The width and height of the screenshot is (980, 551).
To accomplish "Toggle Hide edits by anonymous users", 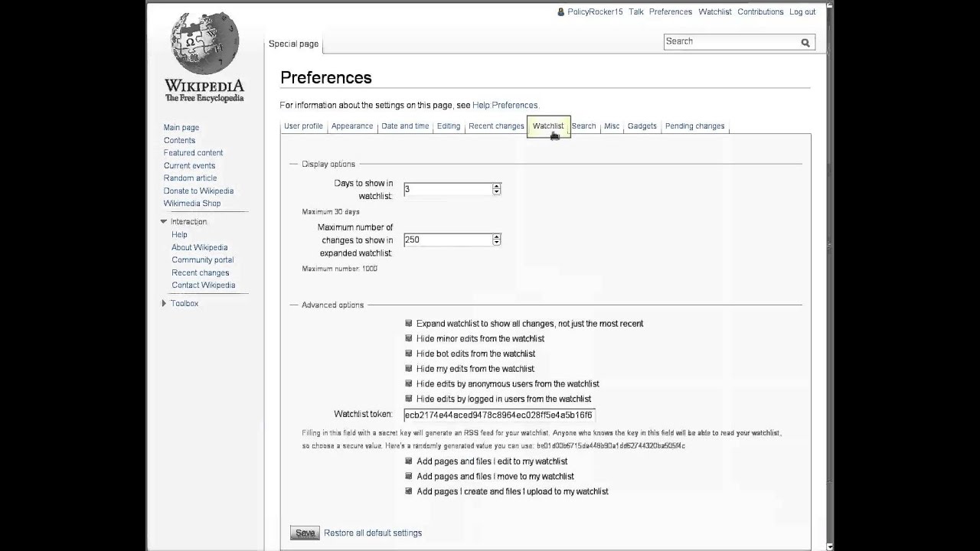I will tap(409, 383).
